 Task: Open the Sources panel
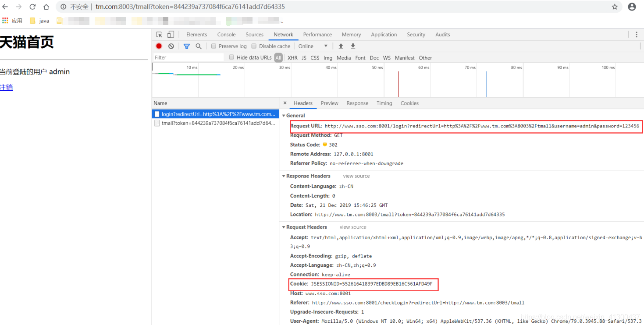click(x=254, y=35)
